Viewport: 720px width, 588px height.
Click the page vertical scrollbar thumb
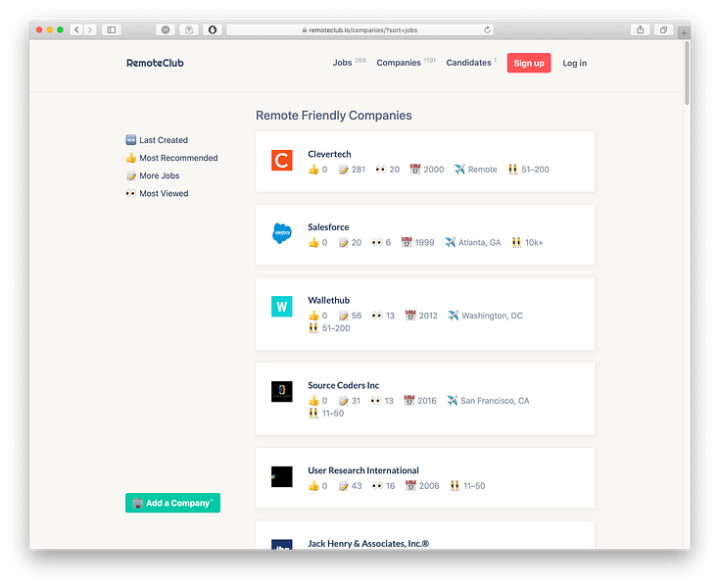(x=687, y=73)
